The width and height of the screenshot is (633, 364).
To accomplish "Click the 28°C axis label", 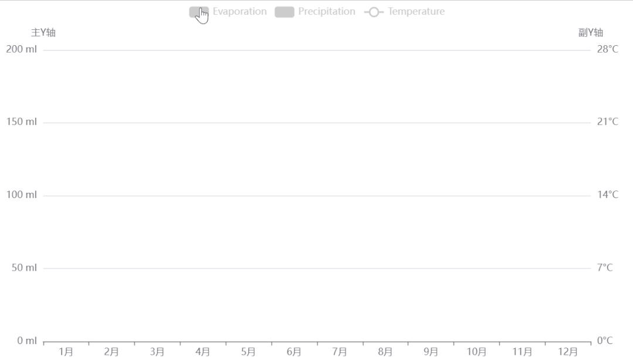I will [x=608, y=49].
